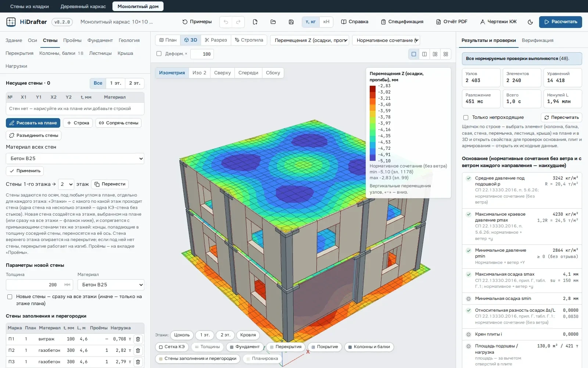Select four-pane grid viewport layout icon
This screenshot has width=588, height=368.
pyautogui.click(x=446, y=54)
